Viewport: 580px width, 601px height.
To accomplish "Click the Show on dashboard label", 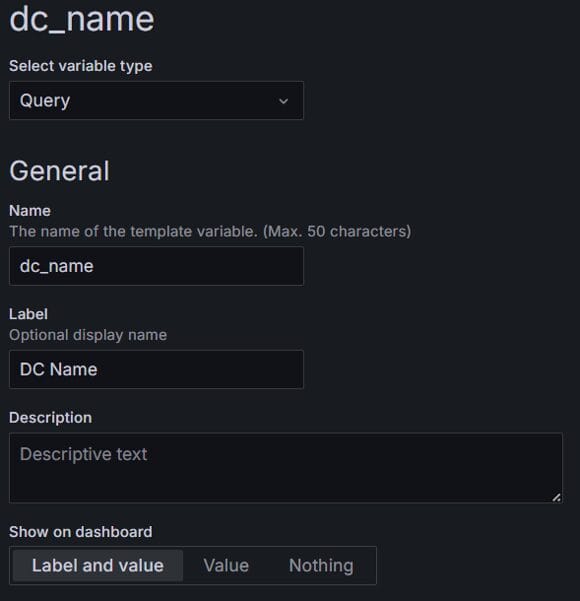I will pyautogui.click(x=81, y=532).
